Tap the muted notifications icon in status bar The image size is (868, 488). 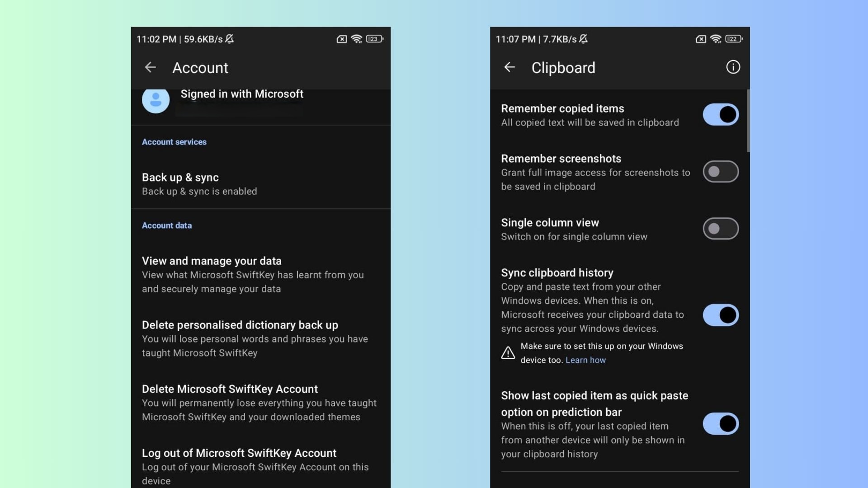point(231,39)
